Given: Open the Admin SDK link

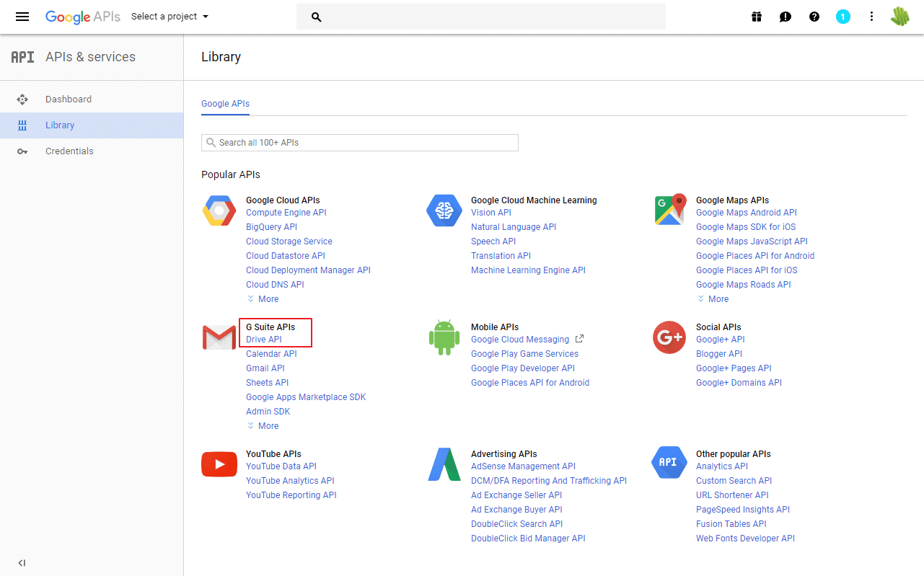Looking at the screenshot, I should pyautogui.click(x=268, y=412).
